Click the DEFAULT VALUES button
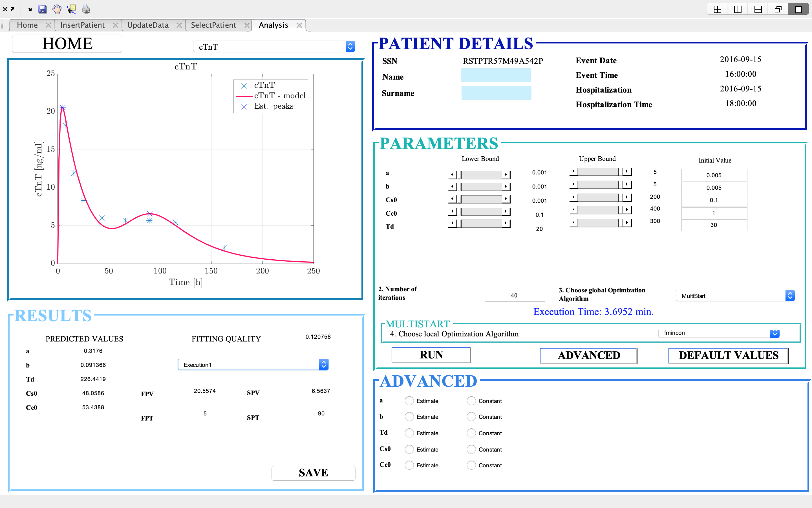The image size is (812, 508). [x=729, y=356]
